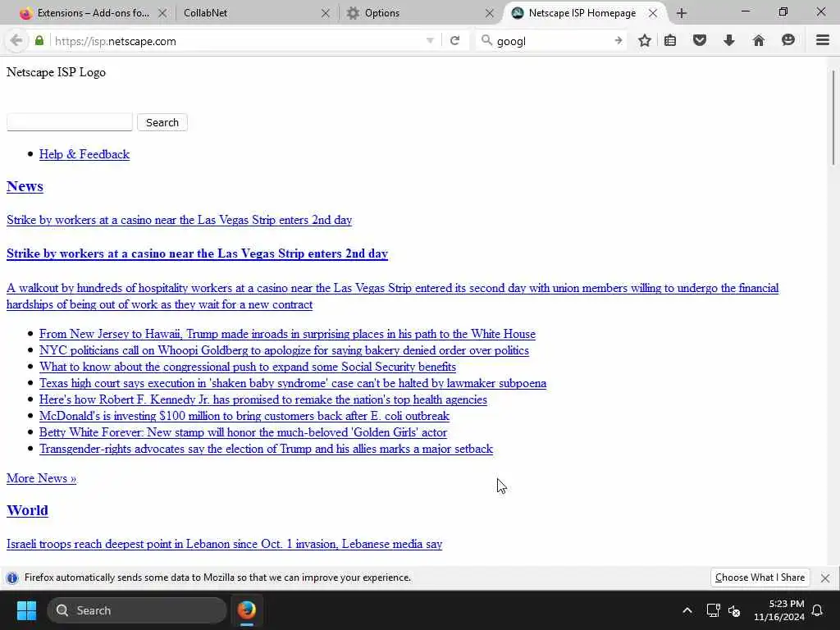Bookmark this page with the star icon
Viewport: 840px width, 630px height.
coord(645,41)
